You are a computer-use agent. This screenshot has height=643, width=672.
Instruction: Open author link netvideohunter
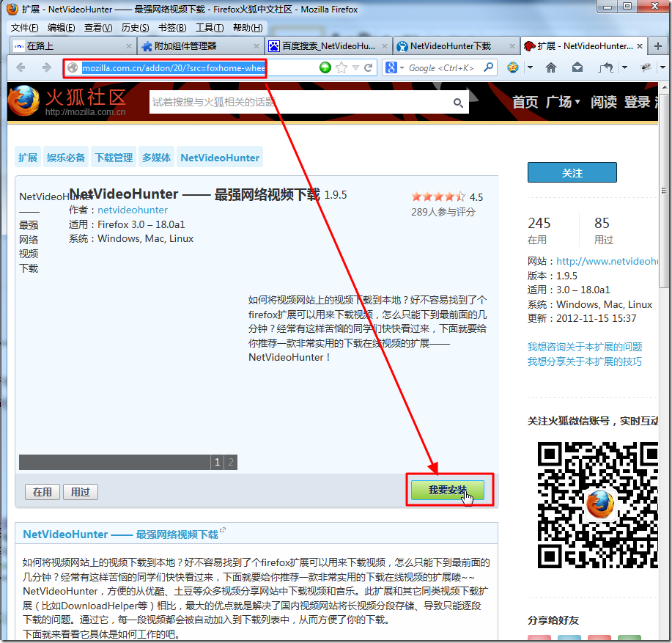click(133, 210)
